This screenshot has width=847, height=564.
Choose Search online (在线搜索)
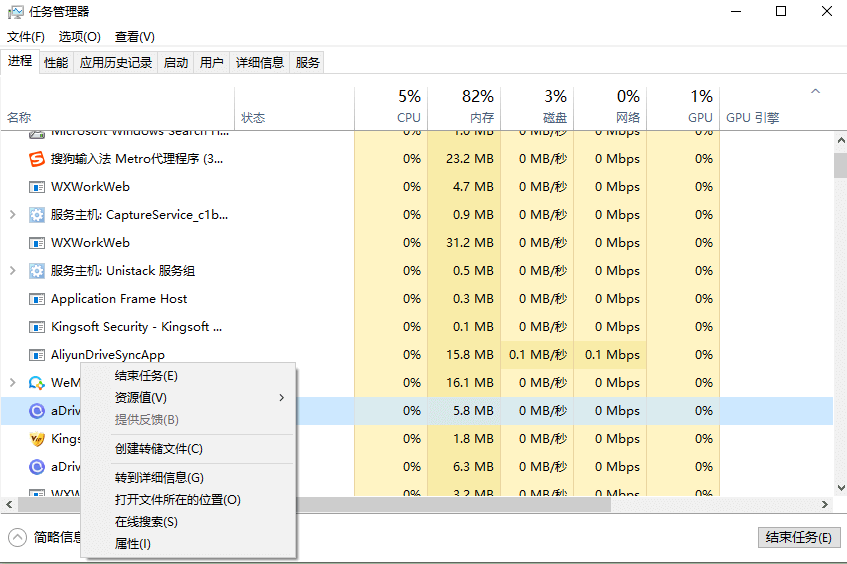[188, 522]
